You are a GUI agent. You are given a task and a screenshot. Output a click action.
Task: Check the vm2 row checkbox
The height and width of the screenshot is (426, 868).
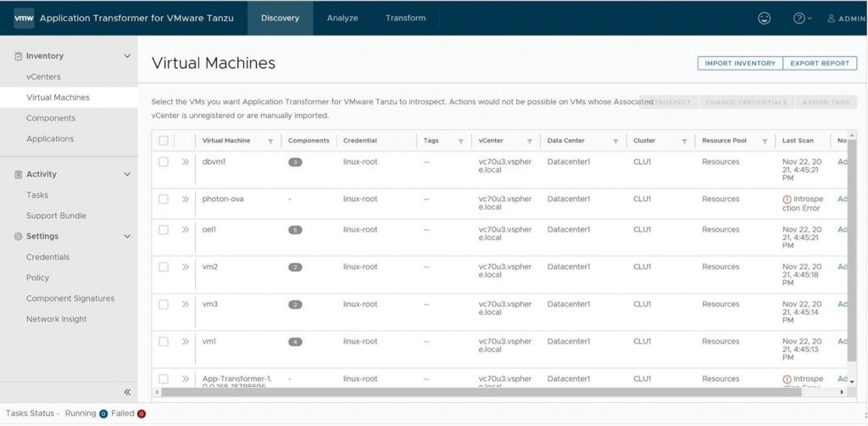coord(164,266)
